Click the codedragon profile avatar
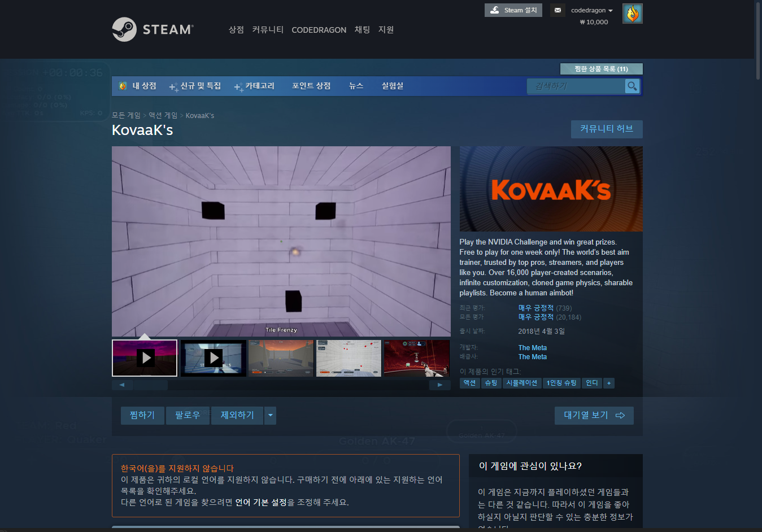762x532 pixels. click(x=632, y=14)
